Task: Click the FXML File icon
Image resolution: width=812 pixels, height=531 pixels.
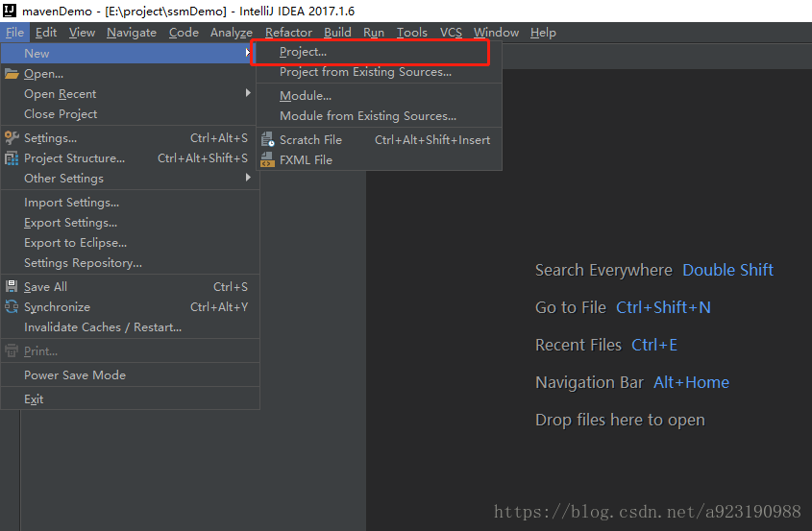Action: [267, 160]
